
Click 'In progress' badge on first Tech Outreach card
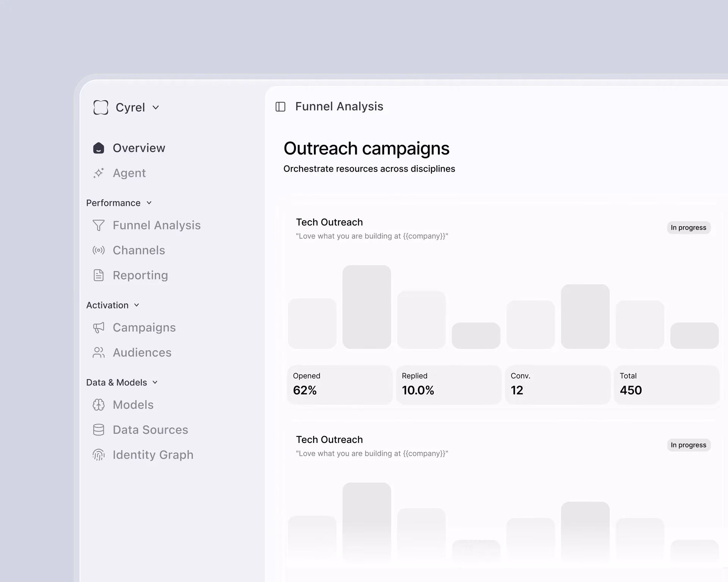pyautogui.click(x=689, y=228)
